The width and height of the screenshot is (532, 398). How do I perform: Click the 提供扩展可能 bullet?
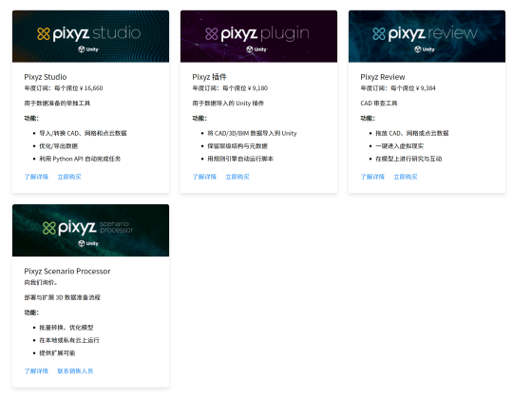[57, 353]
